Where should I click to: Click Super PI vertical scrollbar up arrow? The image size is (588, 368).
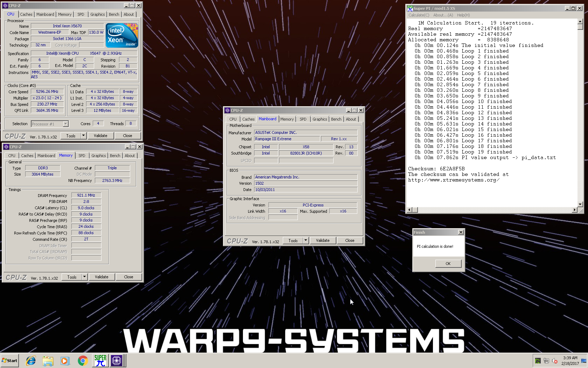click(x=580, y=21)
